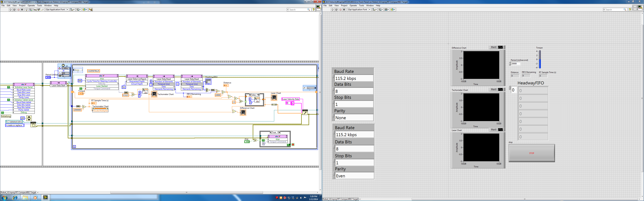Viewport: 644px width, 201px height.
Task: Toggle Retain Wire Values button
Action: pyautogui.click(x=31, y=10)
